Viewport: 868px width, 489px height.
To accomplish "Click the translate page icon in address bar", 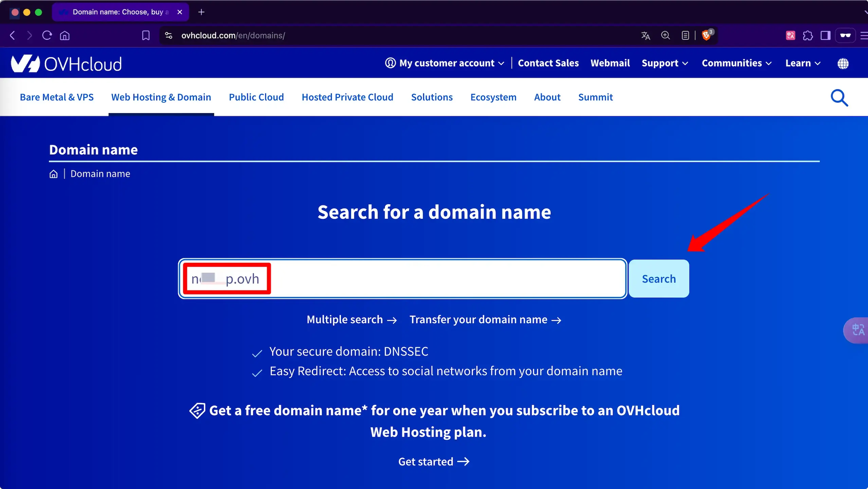I will 646,35.
